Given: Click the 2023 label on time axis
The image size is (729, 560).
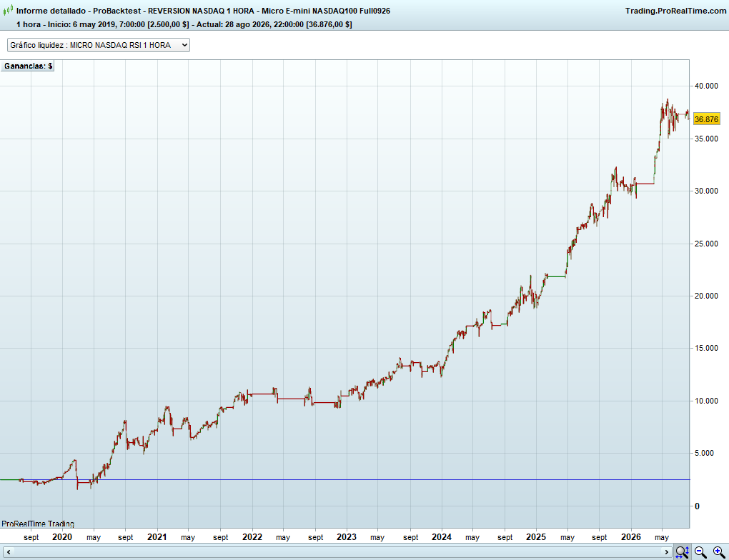Looking at the screenshot, I should (x=347, y=537).
